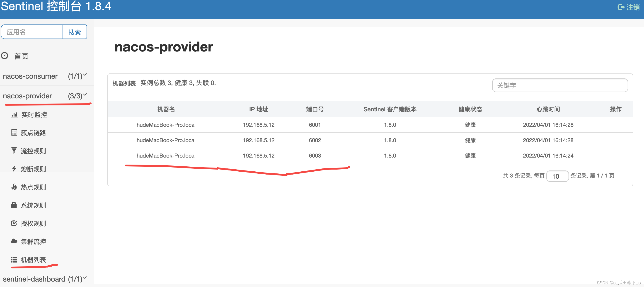Expand the sentinel-dashboard app chevron
644x287 pixels.
(85, 277)
